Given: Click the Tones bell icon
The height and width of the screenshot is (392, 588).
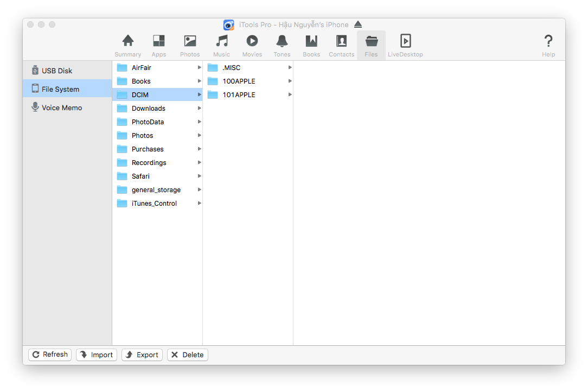Looking at the screenshot, I should (x=282, y=45).
